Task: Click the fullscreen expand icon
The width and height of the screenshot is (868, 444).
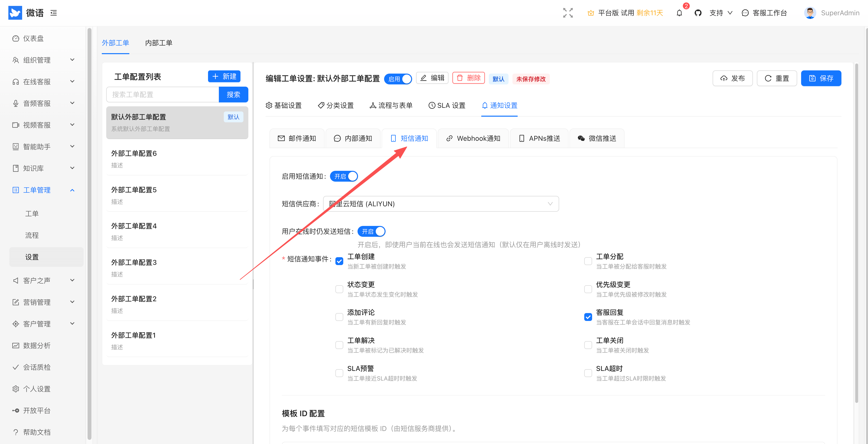Action: pos(568,13)
